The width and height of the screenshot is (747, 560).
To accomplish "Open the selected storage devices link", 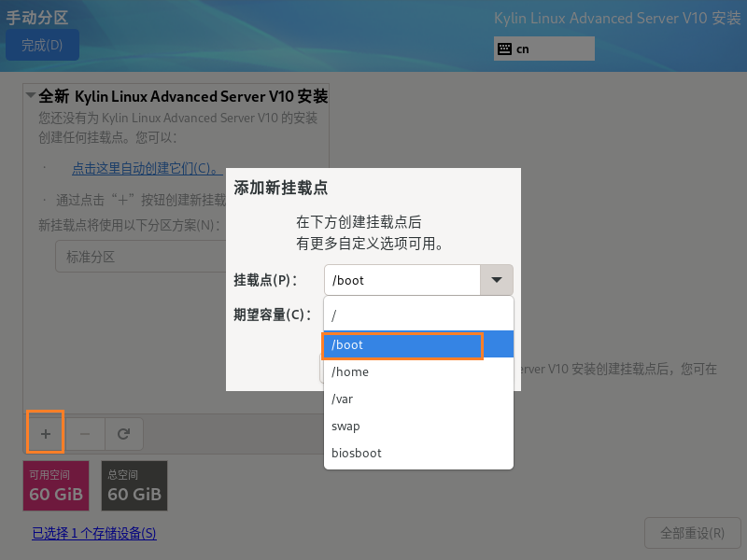I will point(93,533).
